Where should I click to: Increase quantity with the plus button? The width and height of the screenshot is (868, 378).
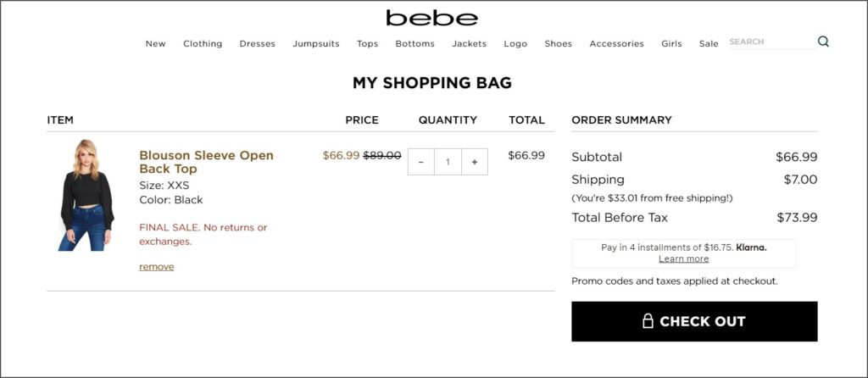coord(475,162)
